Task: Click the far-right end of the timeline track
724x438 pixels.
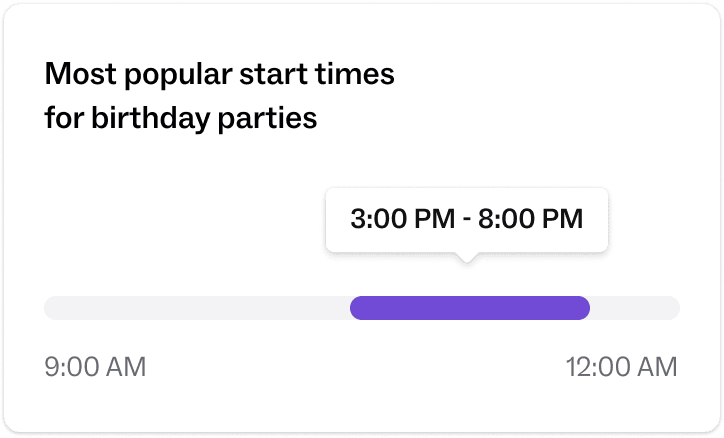Action: tap(673, 308)
